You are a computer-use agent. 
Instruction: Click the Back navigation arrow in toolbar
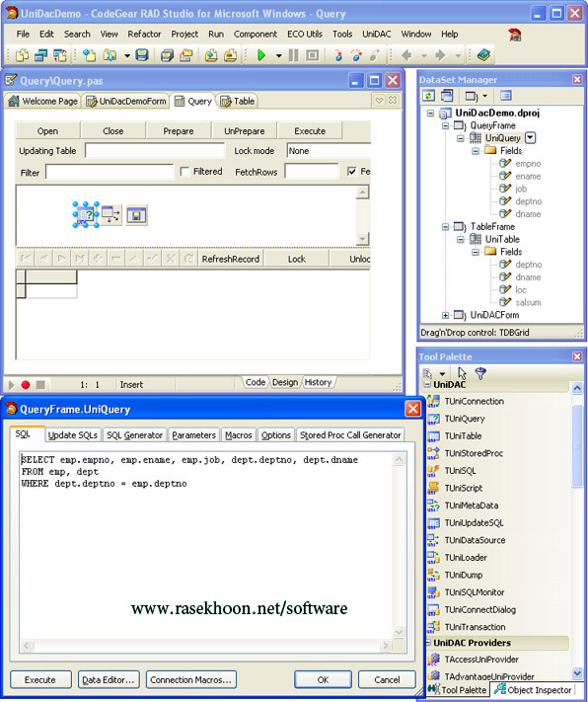coord(406,55)
